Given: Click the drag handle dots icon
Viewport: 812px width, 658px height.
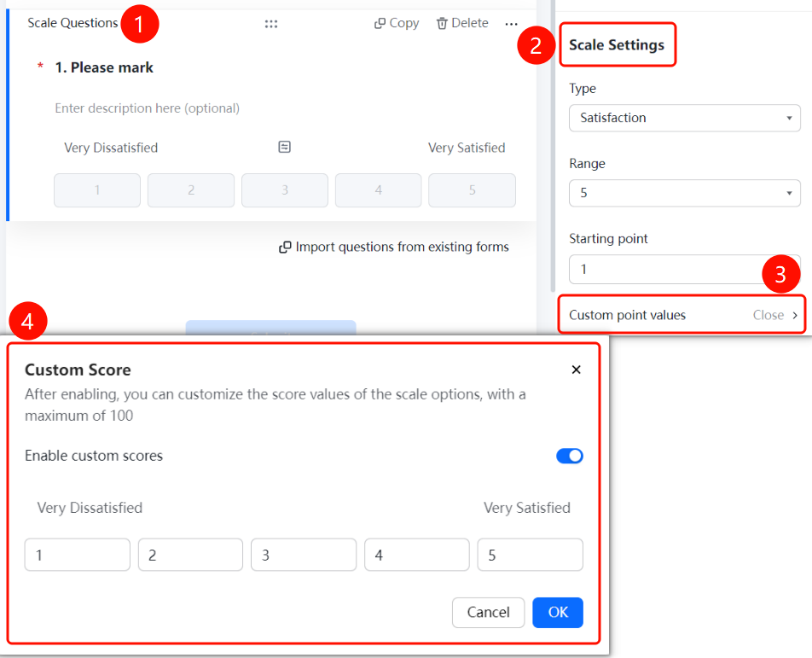Looking at the screenshot, I should (271, 24).
